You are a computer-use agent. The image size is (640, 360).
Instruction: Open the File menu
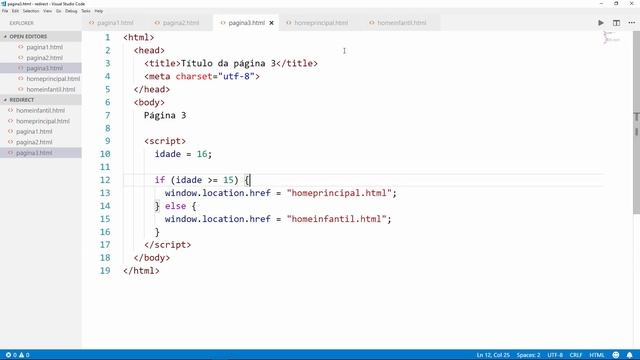5,11
